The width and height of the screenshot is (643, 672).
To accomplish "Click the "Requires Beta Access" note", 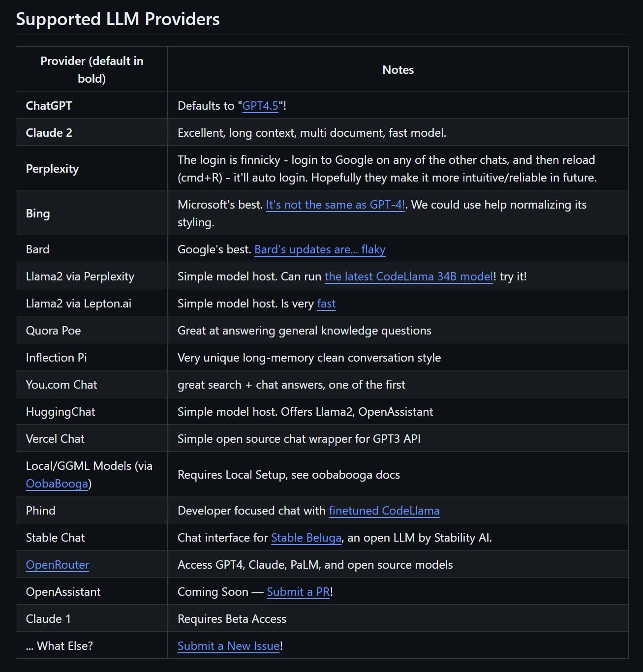I will [232, 619].
